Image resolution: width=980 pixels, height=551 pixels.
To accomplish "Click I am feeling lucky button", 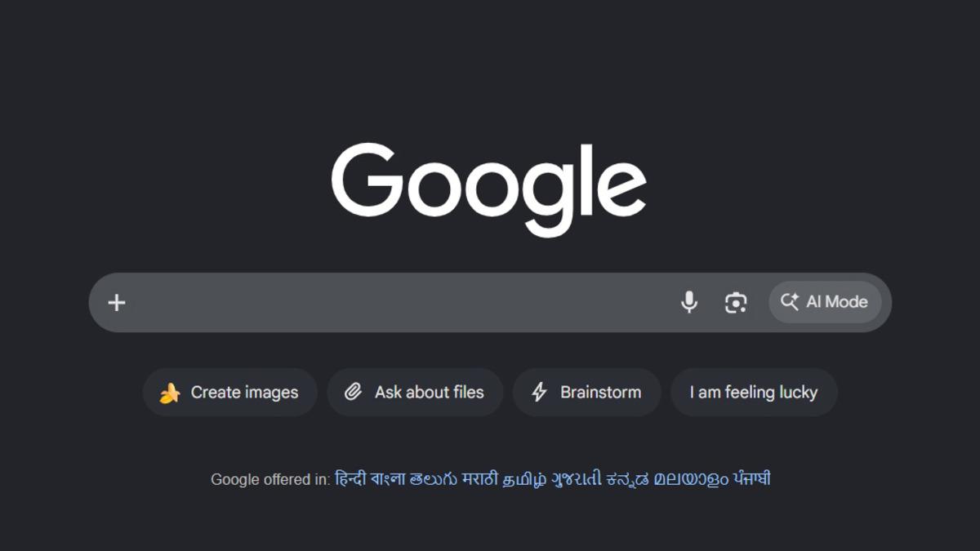I will [x=754, y=393].
